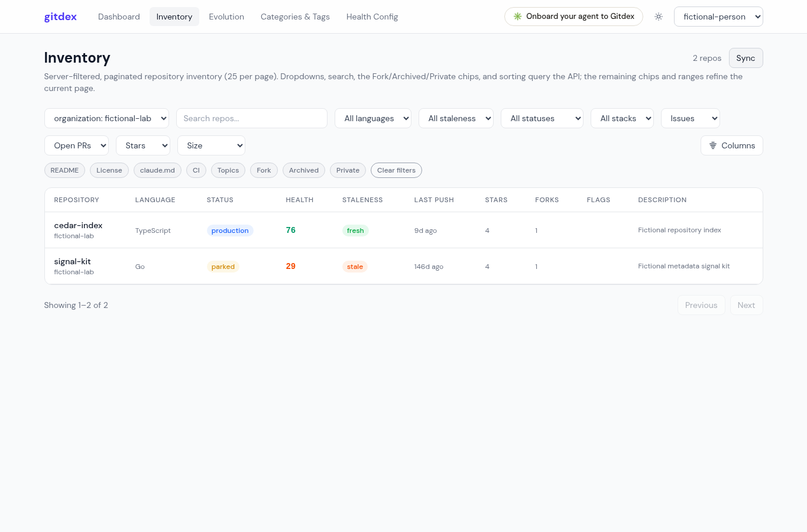Viewport: 807px width, 532px height.
Task: Click Clear filters
Action: click(x=396, y=170)
